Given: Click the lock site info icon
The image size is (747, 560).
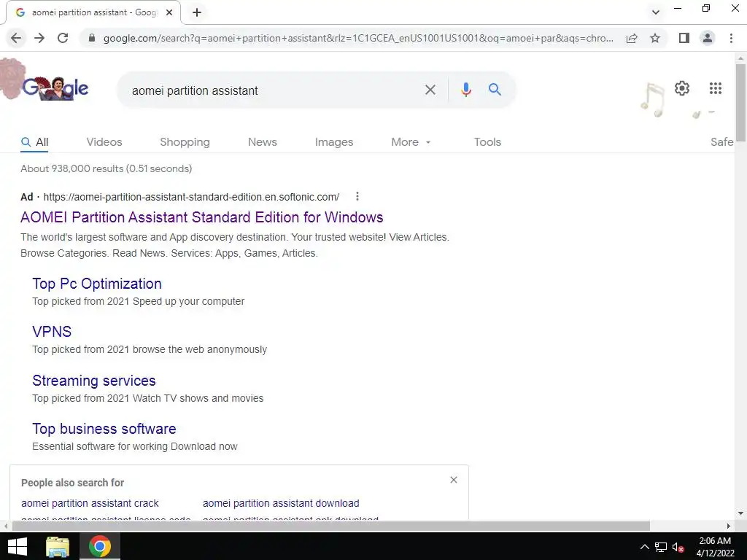Looking at the screenshot, I should (92, 38).
